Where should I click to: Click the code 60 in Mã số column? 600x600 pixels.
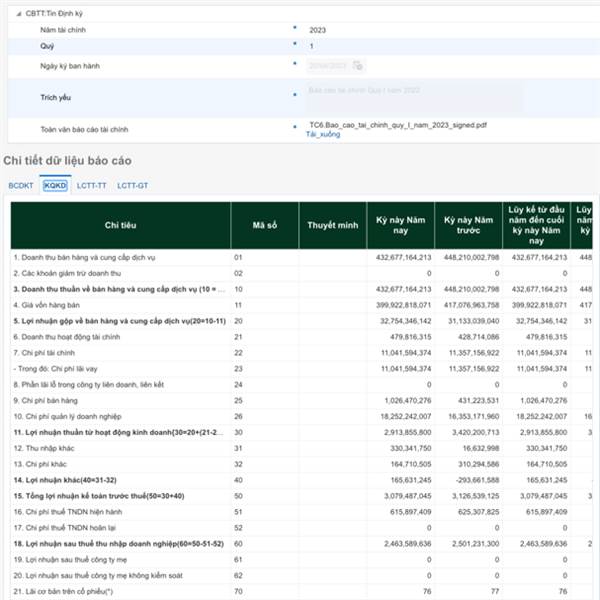[x=238, y=544]
